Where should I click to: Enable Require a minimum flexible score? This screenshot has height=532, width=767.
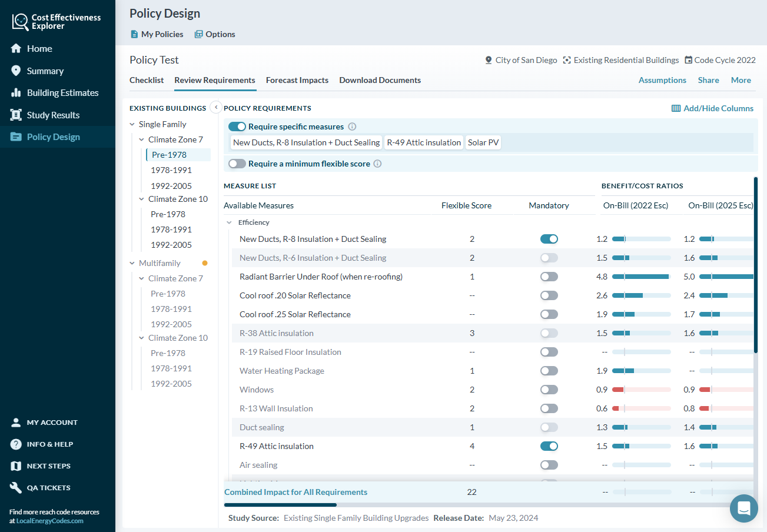pyautogui.click(x=237, y=164)
